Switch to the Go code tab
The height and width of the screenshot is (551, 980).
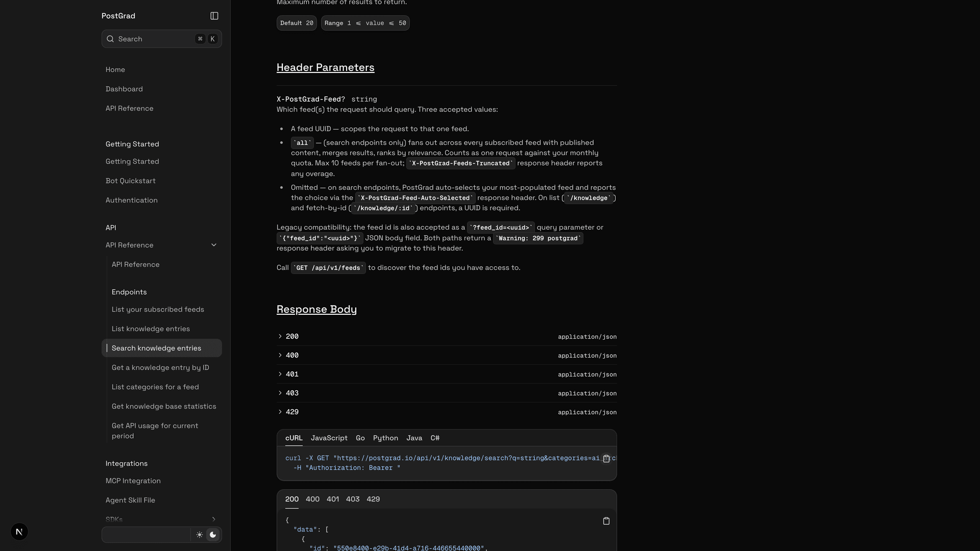(360, 438)
